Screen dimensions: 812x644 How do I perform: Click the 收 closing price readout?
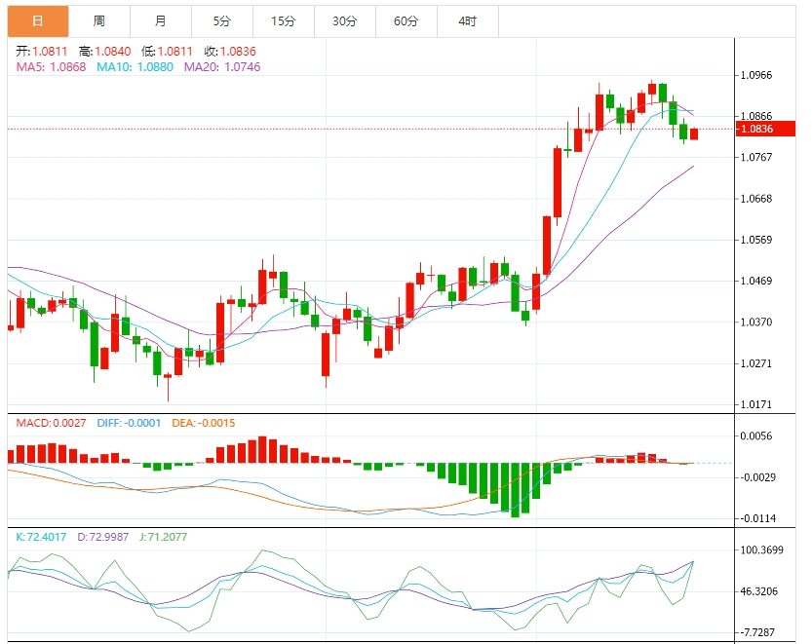point(230,51)
